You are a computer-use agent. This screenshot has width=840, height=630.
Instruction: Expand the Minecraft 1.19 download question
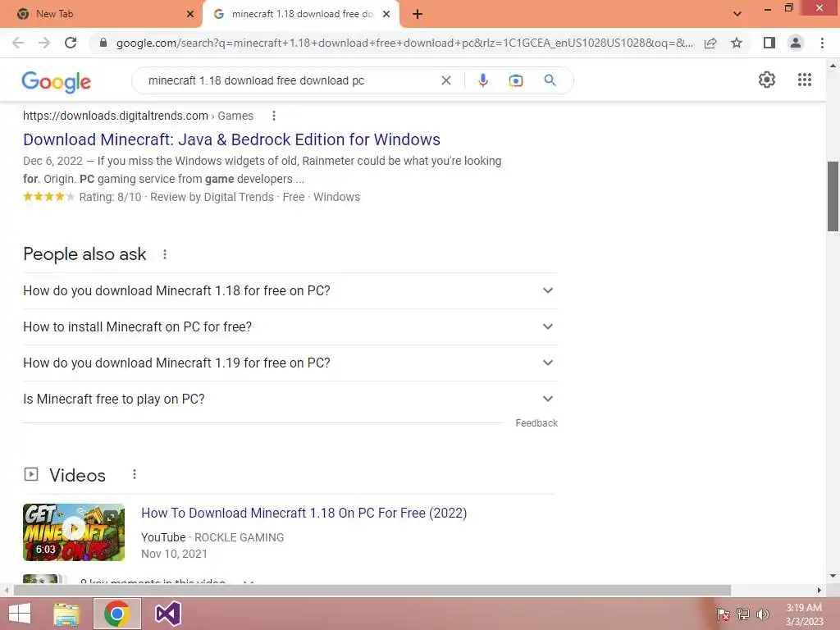[x=290, y=363]
